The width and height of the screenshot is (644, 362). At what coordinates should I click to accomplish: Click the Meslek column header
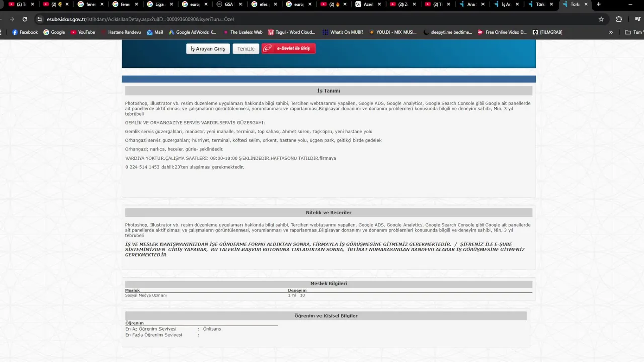[x=133, y=290]
